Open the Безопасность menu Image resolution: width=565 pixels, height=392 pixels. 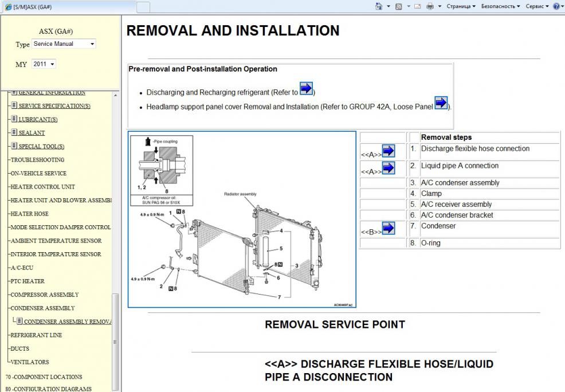[x=500, y=6]
